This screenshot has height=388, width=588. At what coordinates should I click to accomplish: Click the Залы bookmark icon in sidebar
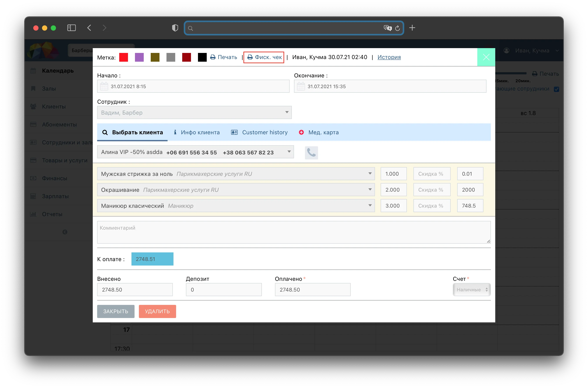[33, 89]
